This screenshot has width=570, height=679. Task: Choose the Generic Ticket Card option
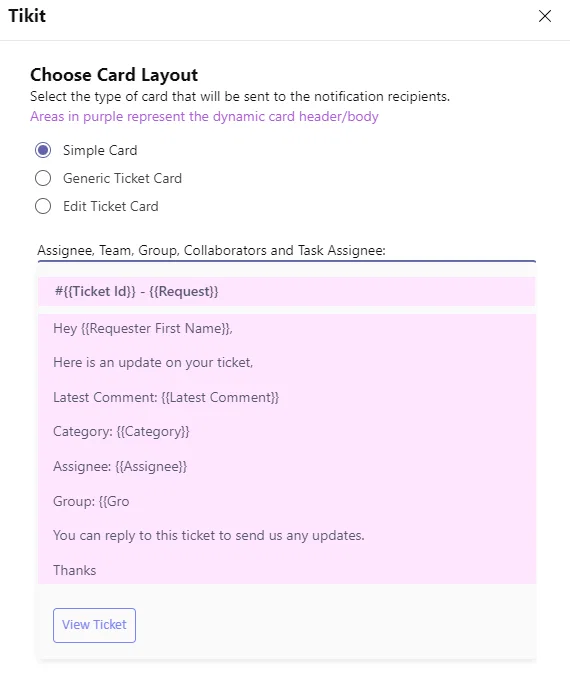point(43,178)
